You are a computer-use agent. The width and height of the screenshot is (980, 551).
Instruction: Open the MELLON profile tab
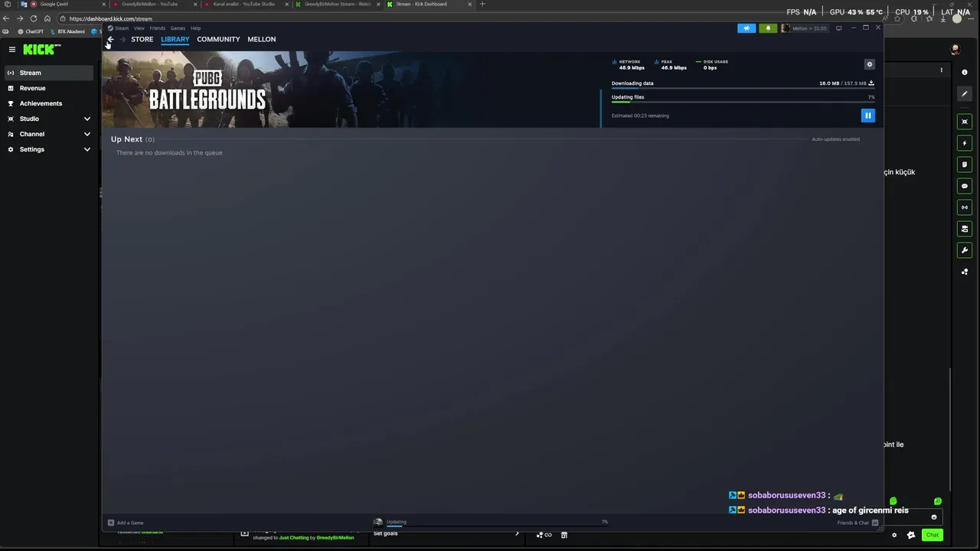point(262,39)
